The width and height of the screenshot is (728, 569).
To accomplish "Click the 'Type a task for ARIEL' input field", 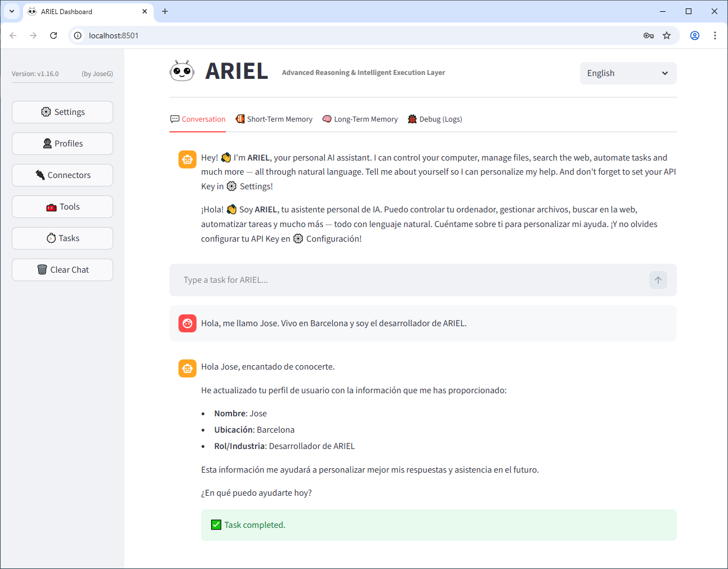I will [x=394, y=280].
